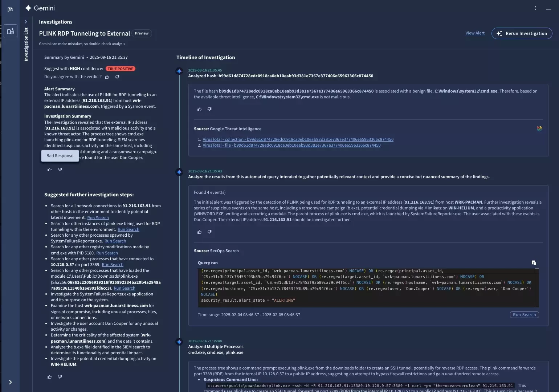Run Search for other plink.exe instances
Viewport: 559px width, 392px height.
pyautogui.click(x=128, y=229)
